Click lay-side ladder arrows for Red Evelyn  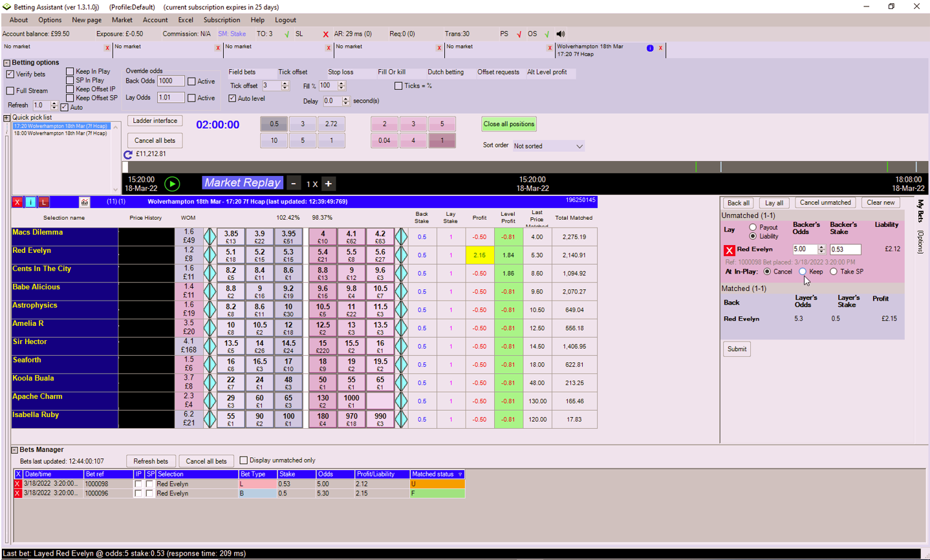tap(401, 255)
